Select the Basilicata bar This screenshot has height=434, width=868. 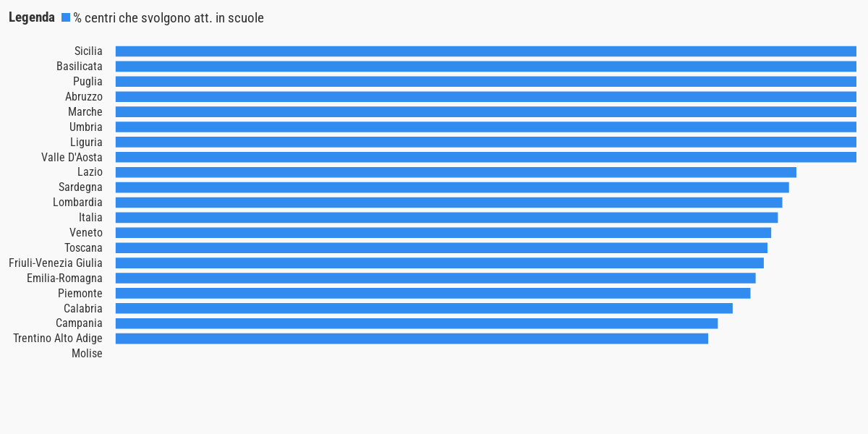tap(486, 67)
